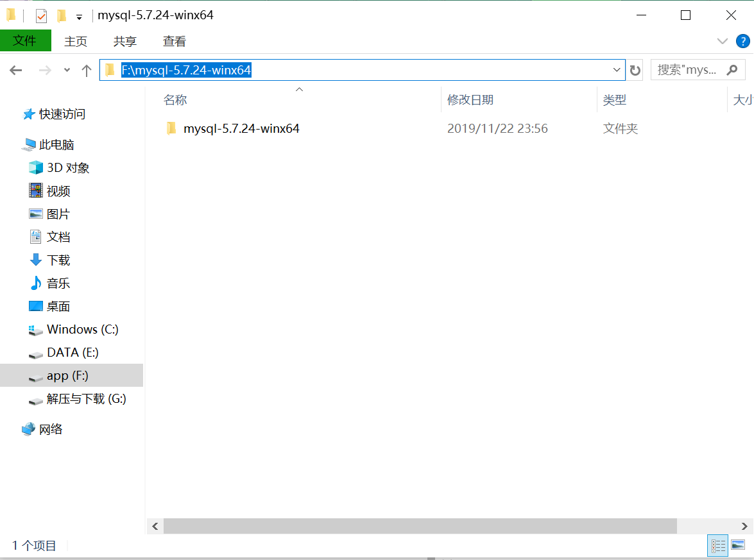Image resolution: width=754 pixels, height=560 pixels.
Task: Click the blue download arrow icon
Action: click(35, 260)
